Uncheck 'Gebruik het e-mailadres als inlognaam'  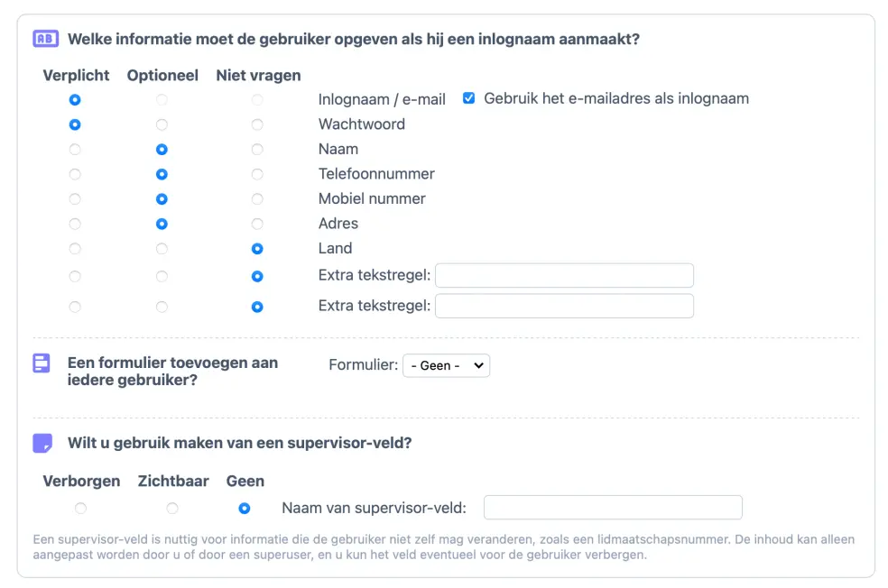(x=467, y=98)
